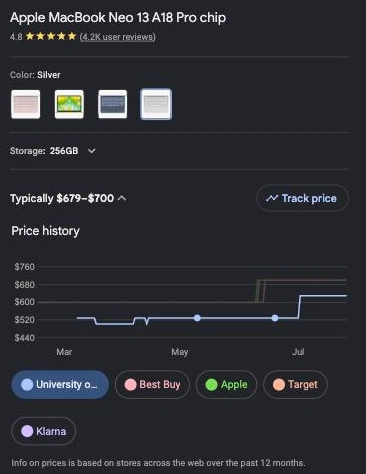Select the pink color swatch thumbnail
This screenshot has height=474, width=366.
tap(26, 104)
